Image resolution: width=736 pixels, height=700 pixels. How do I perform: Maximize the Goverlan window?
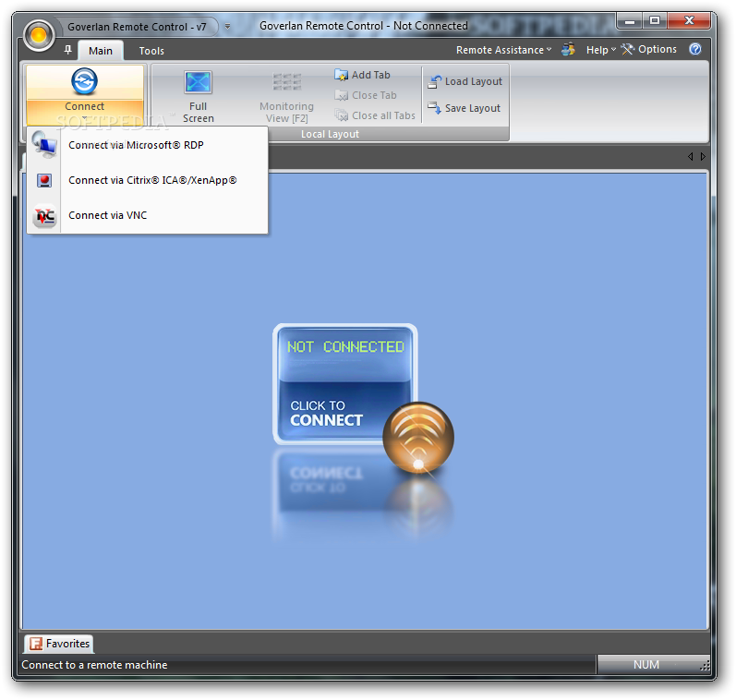[655, 21]
